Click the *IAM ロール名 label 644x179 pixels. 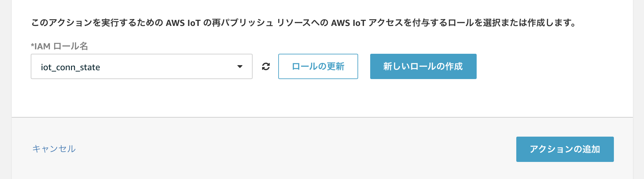(x=59, y=46)
